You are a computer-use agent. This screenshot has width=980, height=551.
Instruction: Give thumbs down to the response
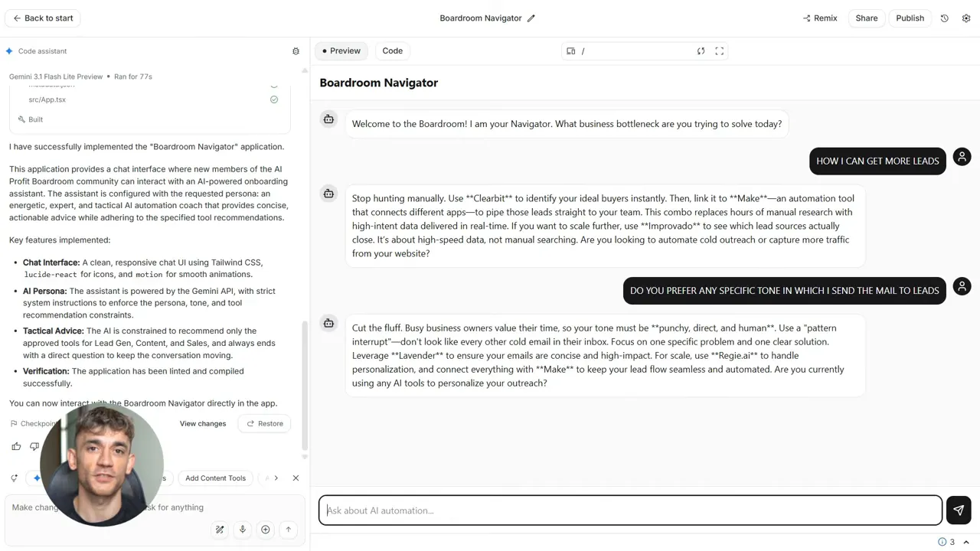(34, 446)
